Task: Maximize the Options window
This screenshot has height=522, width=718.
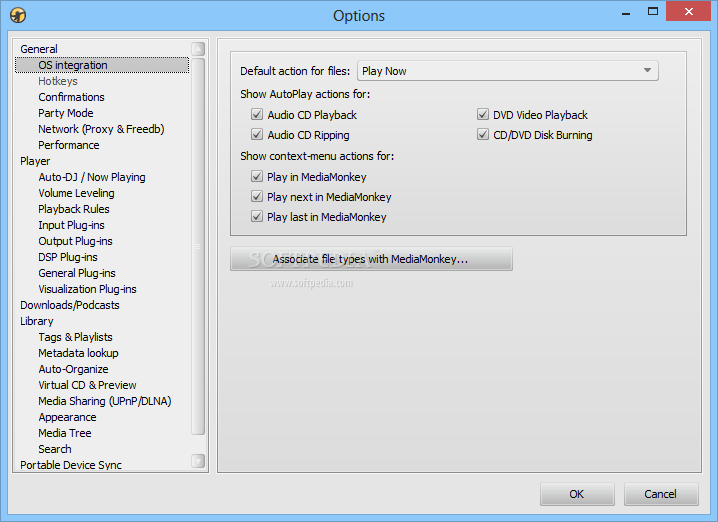Action: click(x=653, y=11)
